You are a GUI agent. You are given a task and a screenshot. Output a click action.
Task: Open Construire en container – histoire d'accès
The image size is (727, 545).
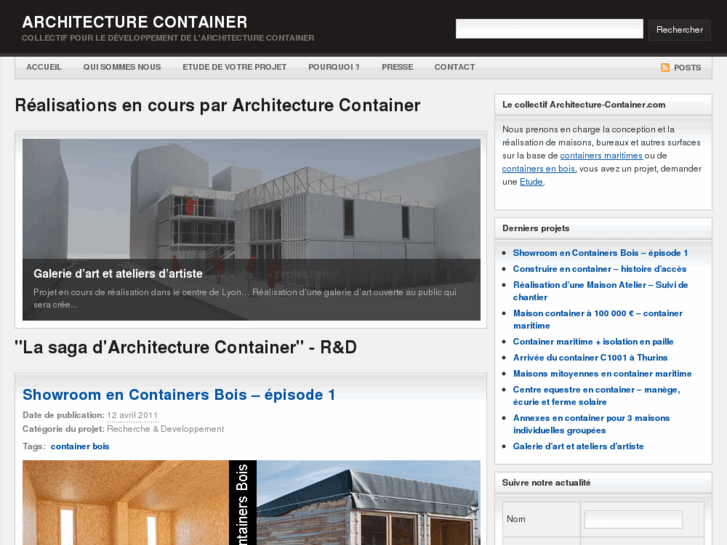[x=599, y=269]
